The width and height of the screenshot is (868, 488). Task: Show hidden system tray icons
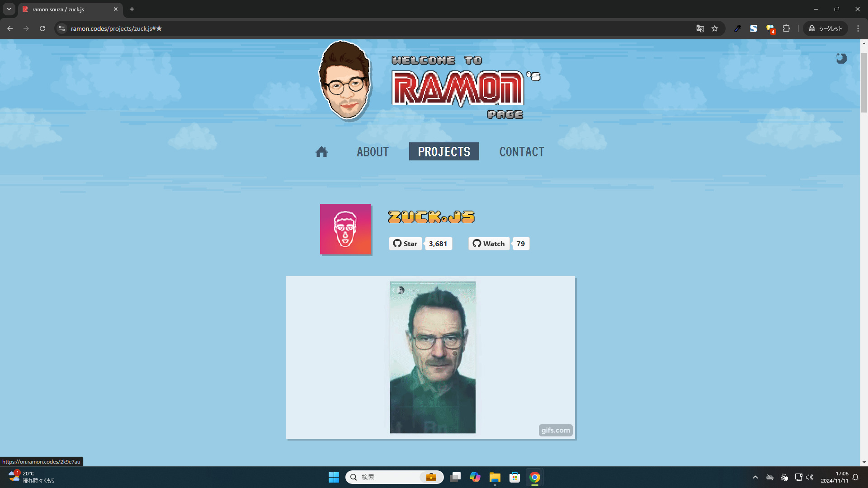(x=755, y=477)
